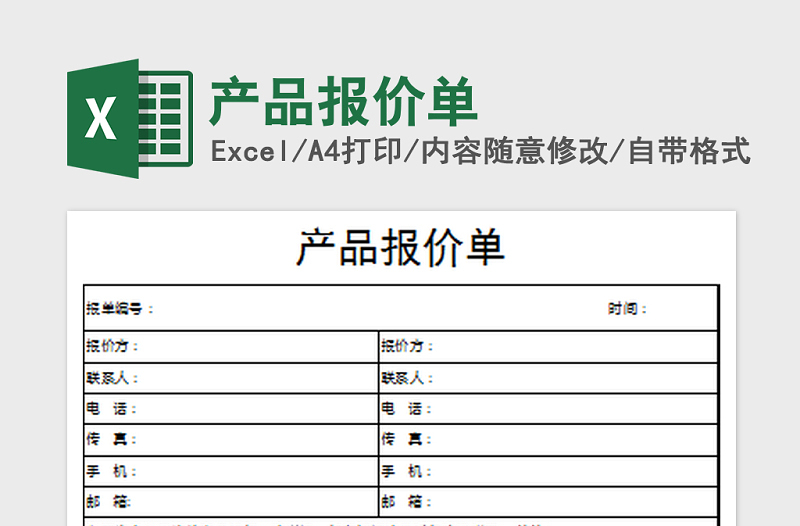Click 联系人: in the right column
800x526 pixels.
pos(407,378)
